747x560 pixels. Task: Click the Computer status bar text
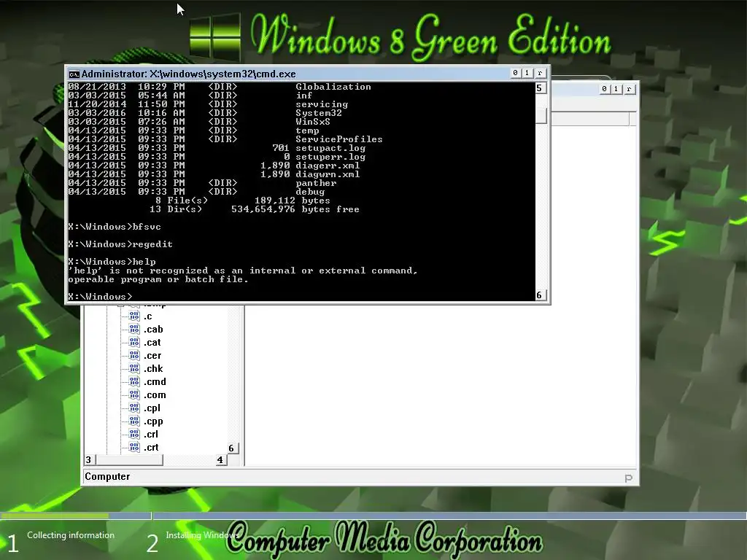pyautogui.click(x=107, y=477)
